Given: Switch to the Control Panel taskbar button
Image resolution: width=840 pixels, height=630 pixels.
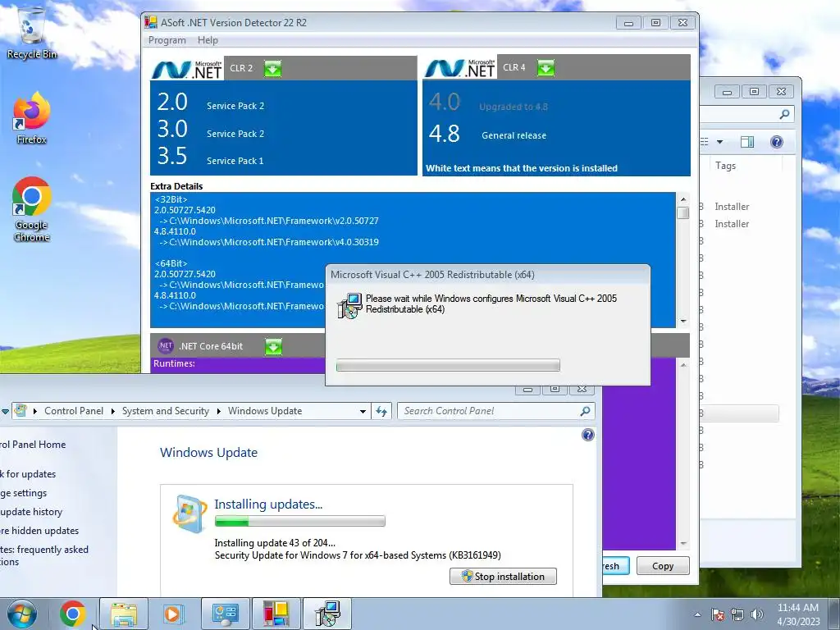Looking at the screenshot, I should tap(225, 614).
